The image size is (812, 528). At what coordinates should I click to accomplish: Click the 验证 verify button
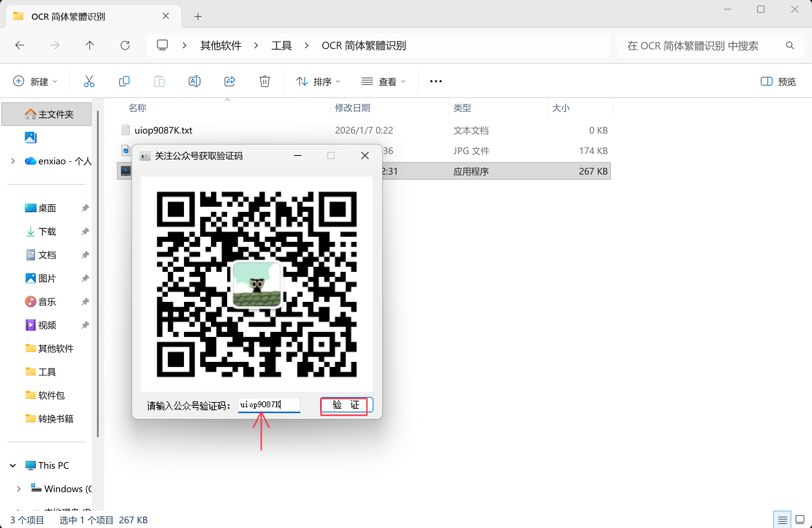coord(346,405)
